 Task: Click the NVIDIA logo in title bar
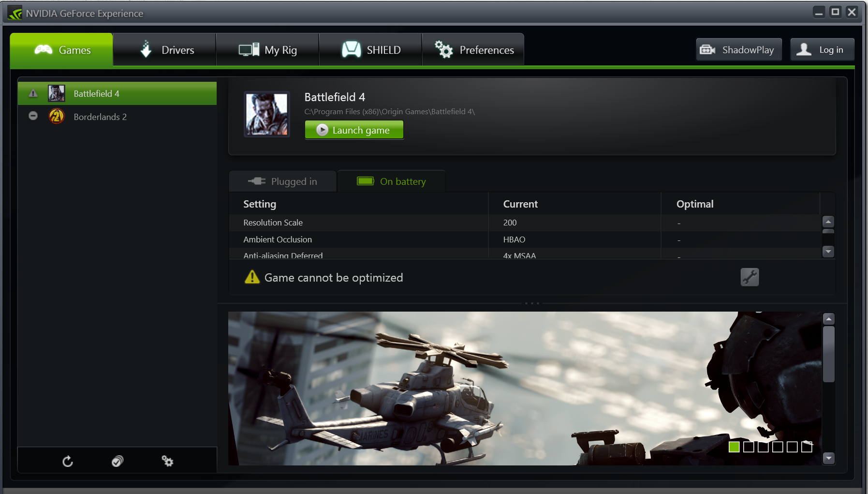(x=15, y=13)
